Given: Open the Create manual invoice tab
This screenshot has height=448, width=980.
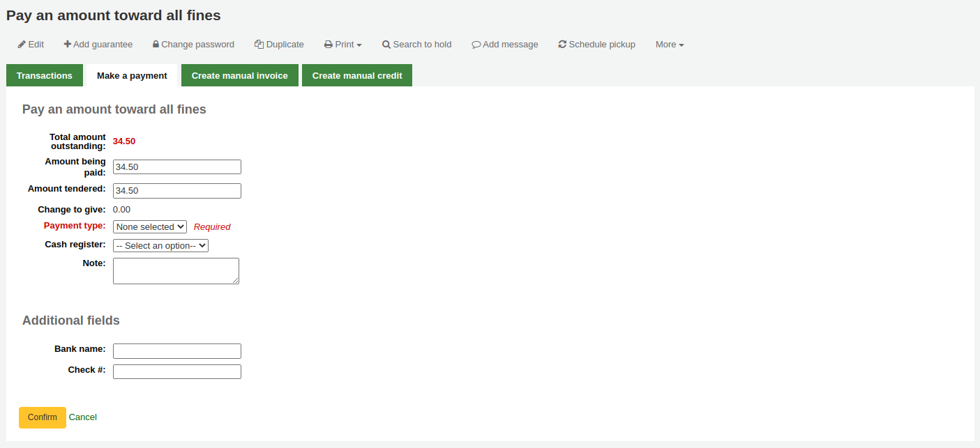Looking at the screenshot, I should click(x=239, y=76).
